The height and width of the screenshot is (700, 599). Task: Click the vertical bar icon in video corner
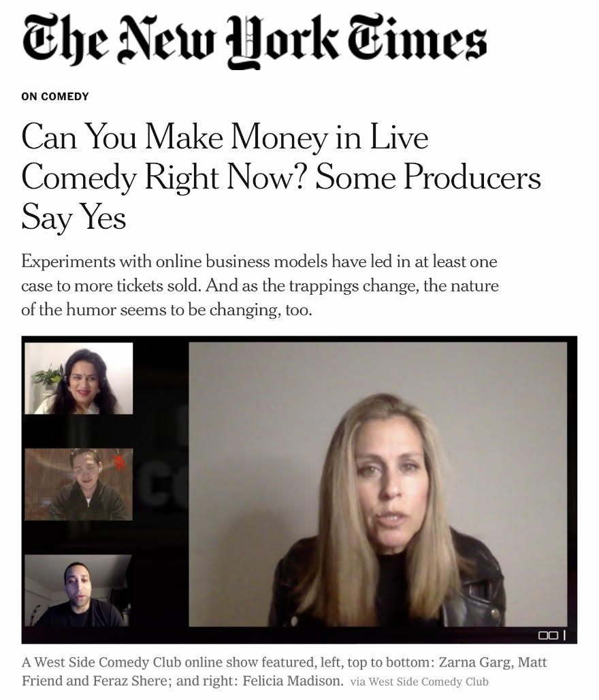point(564,635)
